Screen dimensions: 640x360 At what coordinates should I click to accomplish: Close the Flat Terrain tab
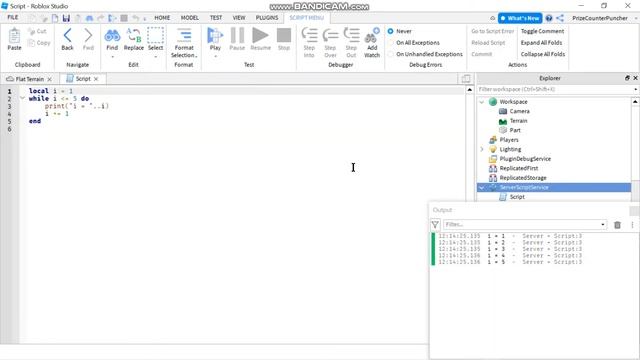tap(49, 79)
